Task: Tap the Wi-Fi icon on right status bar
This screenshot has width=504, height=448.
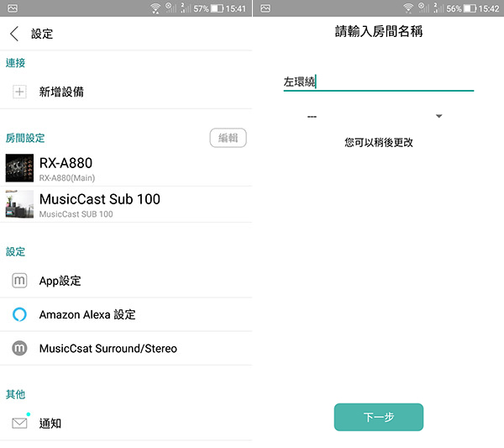Action: (408, 8)
